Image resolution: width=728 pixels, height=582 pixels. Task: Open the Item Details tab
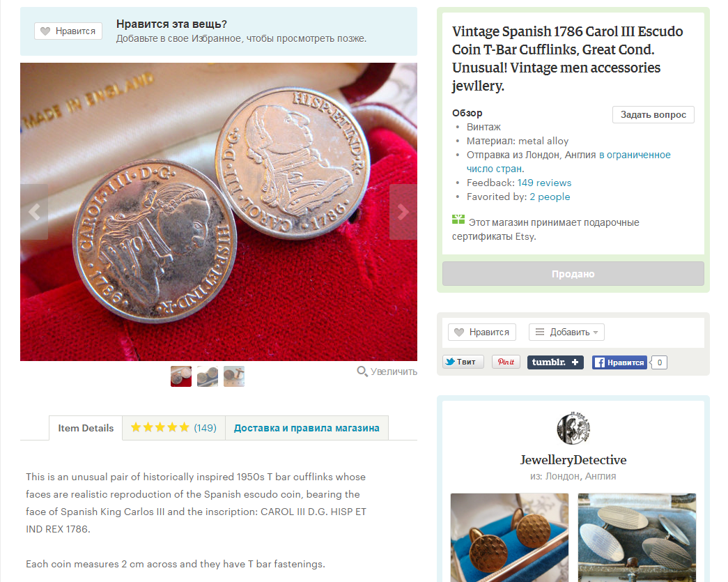click(x=86, y=428)
